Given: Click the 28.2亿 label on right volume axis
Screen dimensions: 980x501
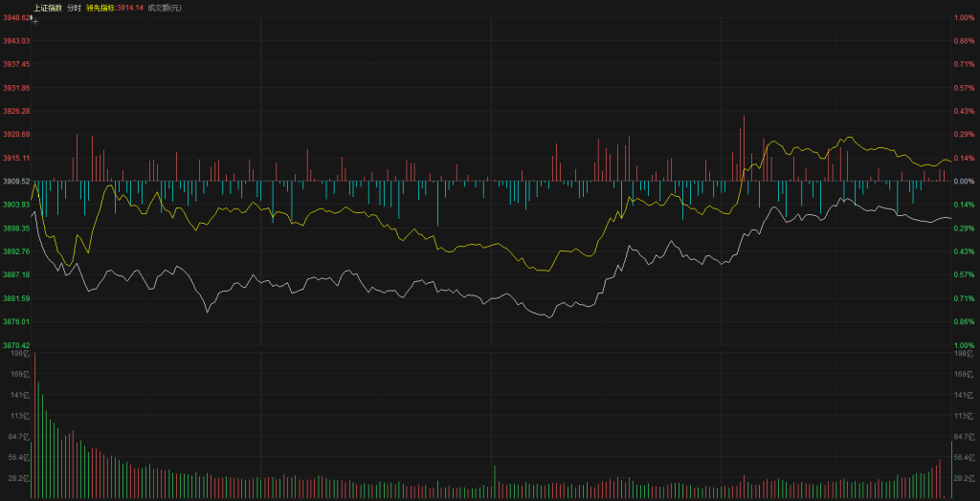Looking at the screenshot, I should pos(965,478).
